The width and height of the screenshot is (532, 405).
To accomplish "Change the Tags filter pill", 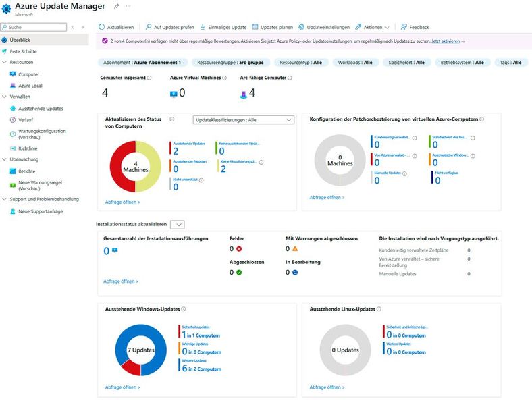I will point(510,63).
